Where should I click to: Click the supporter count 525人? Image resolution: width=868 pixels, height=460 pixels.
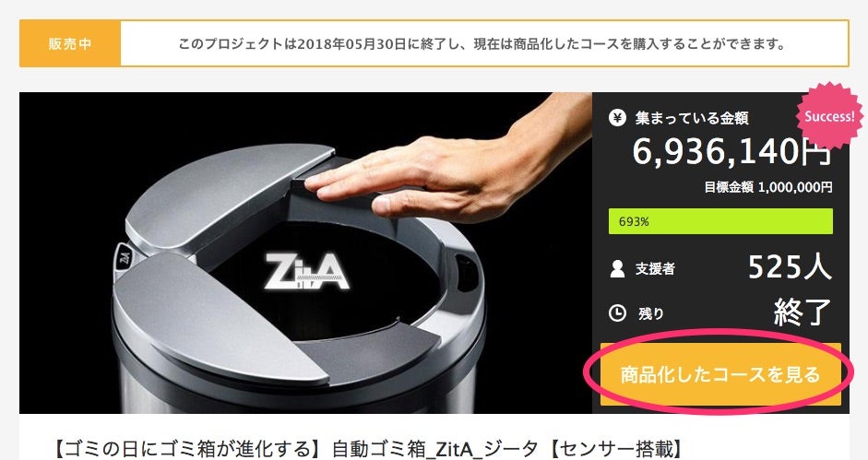tap(790, 267)
